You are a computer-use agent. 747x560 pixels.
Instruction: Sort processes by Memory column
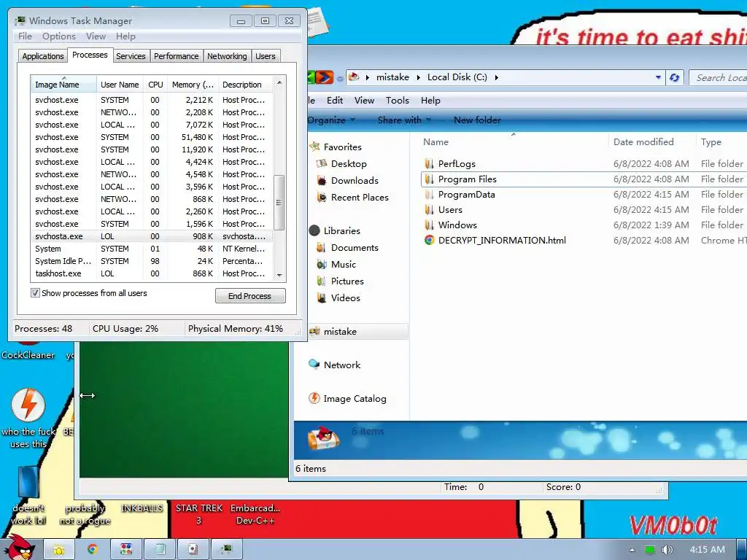[193, 85]
